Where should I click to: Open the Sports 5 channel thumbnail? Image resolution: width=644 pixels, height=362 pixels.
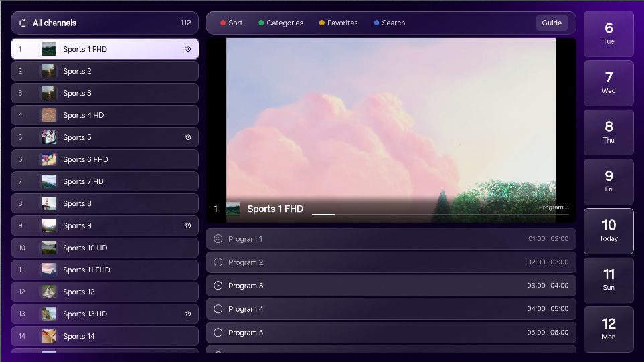tap(48, 137)
